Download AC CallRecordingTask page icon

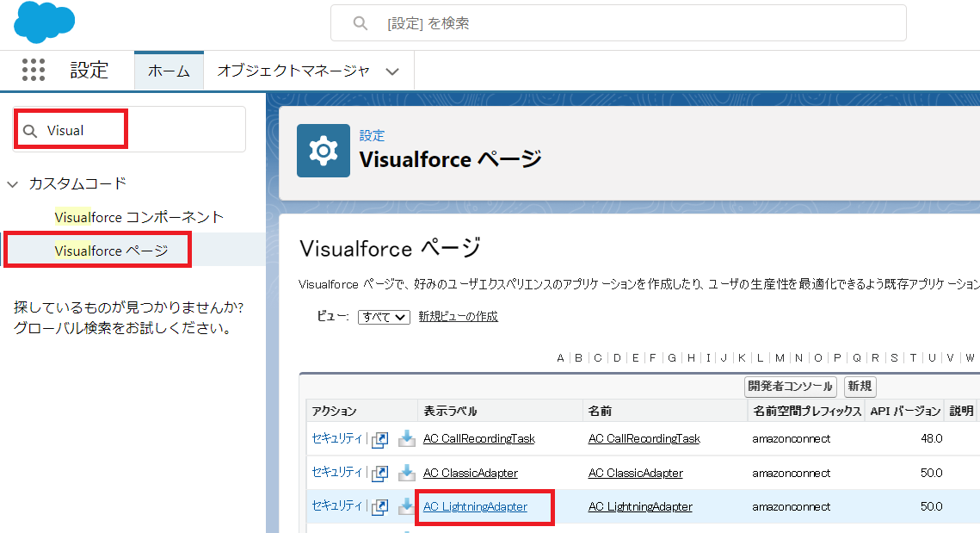407,438
